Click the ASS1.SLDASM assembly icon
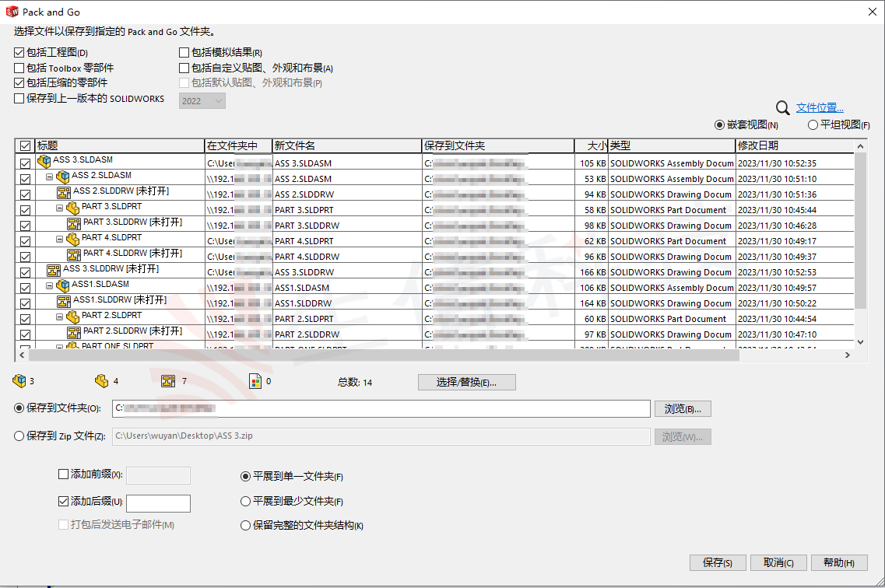885x588 pixels. click(x=62, y=286)
